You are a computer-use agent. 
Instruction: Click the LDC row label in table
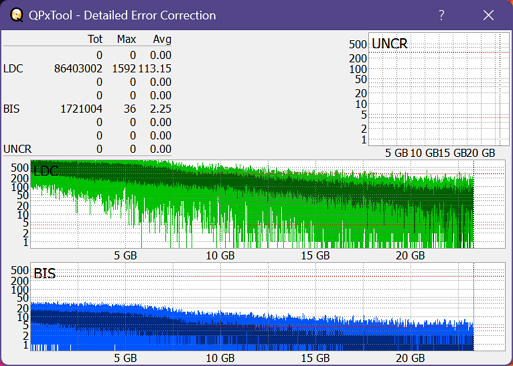pyautogui.click(x=13, y=69)
